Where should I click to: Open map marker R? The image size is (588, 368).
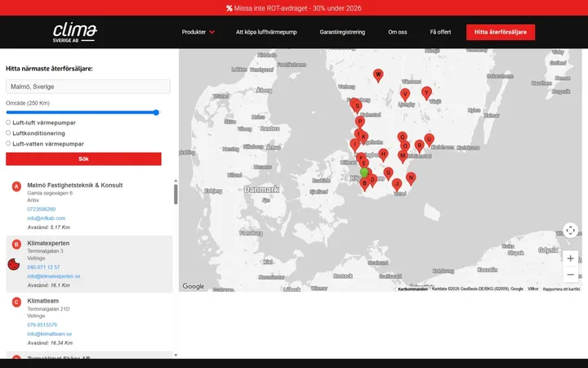[x=419, y=146]
